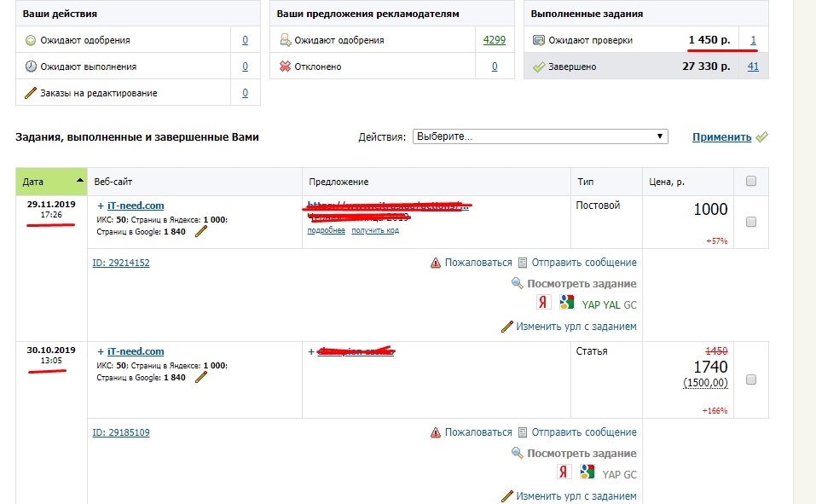Check the 29.11.2019 task checkbox
This screenshot has height=504, width=816.
point(751,222)
